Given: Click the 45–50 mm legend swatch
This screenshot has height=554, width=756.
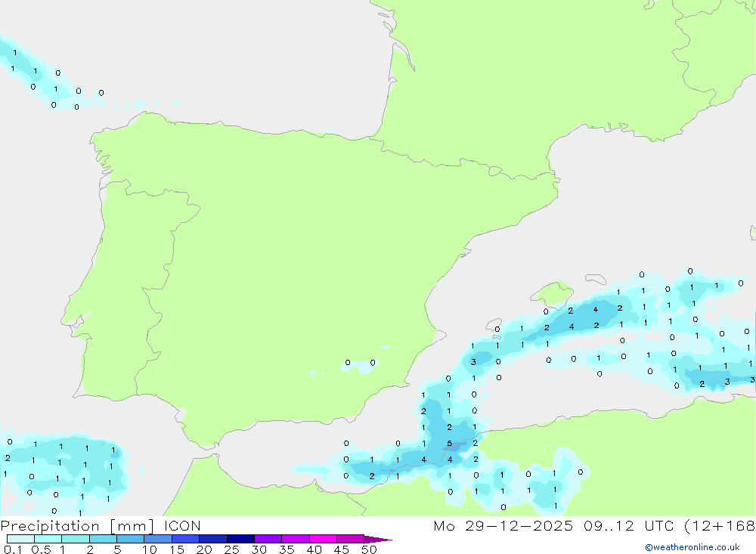Looking at the screenshot, I should [351, 539].
